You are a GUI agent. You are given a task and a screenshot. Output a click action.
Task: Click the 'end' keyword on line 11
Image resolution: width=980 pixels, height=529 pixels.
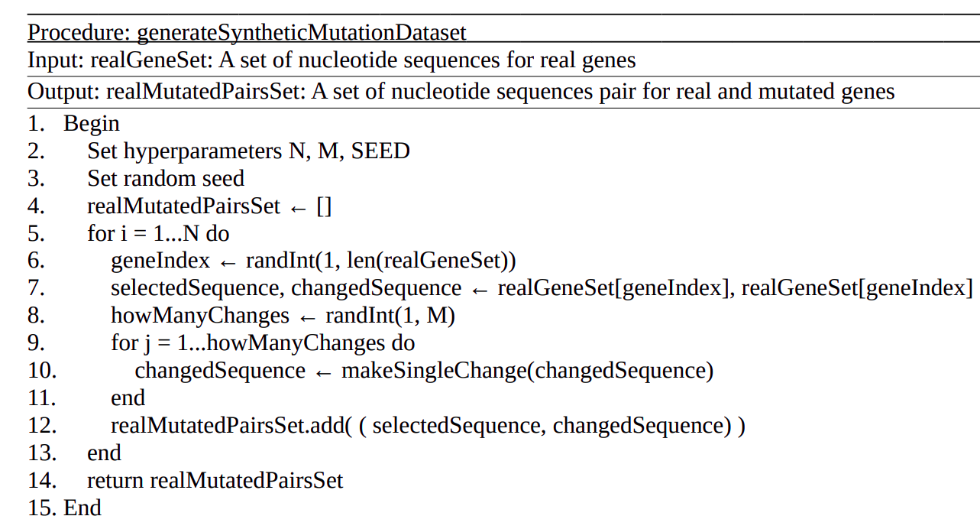coord(128,398)
